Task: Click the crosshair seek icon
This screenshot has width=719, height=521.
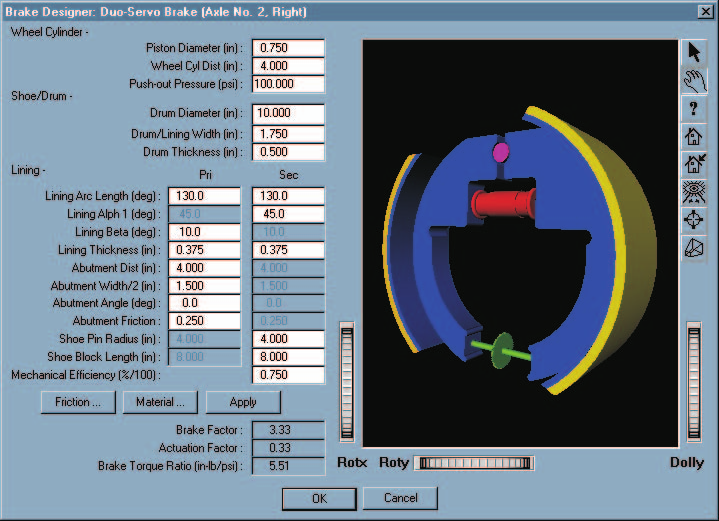Action: point(694,220)
